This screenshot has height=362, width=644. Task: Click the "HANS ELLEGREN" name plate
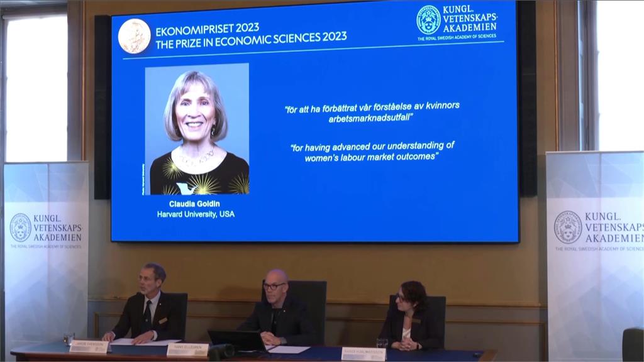tap(187, 349)
